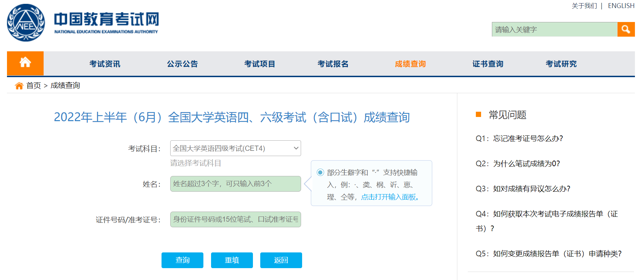
Task: Select the radio button in the tip box
Action: click(320, 172)
